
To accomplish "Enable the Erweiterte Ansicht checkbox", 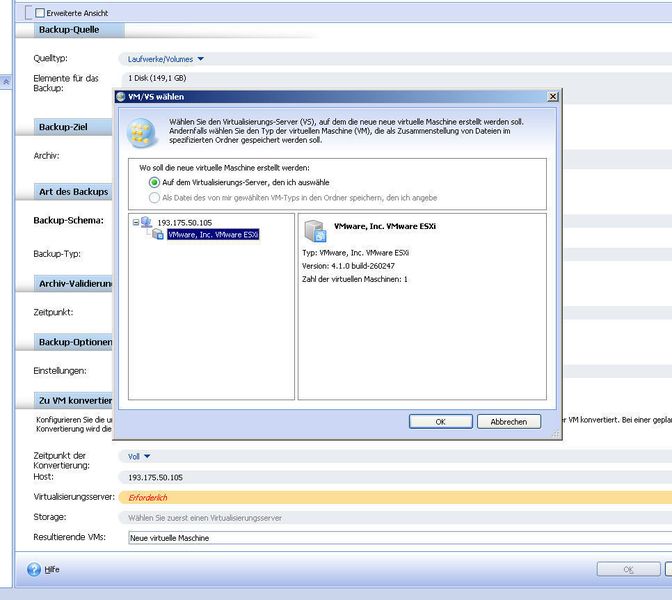I will point(40,13).
